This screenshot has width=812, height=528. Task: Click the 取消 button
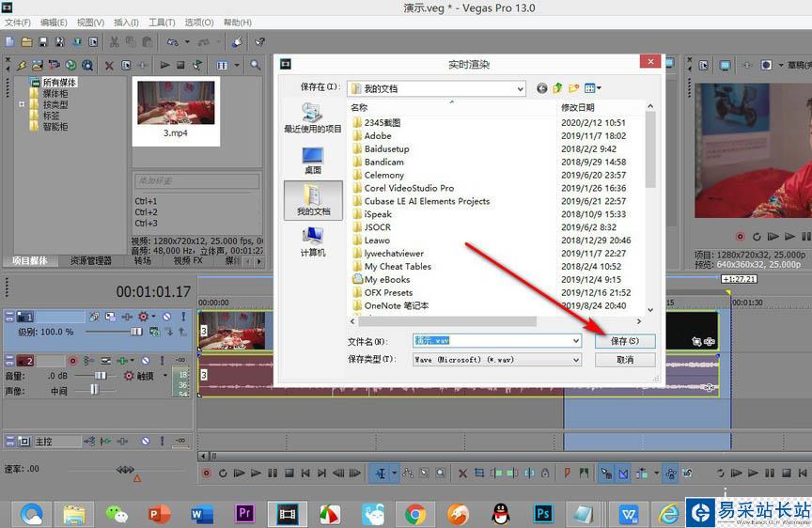tap(625, 360)
